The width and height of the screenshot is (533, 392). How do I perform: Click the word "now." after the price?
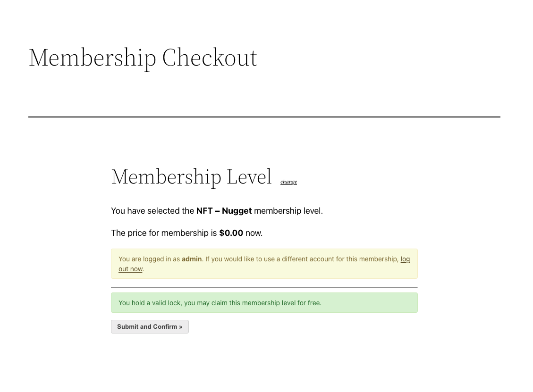(x=254, y=233)
